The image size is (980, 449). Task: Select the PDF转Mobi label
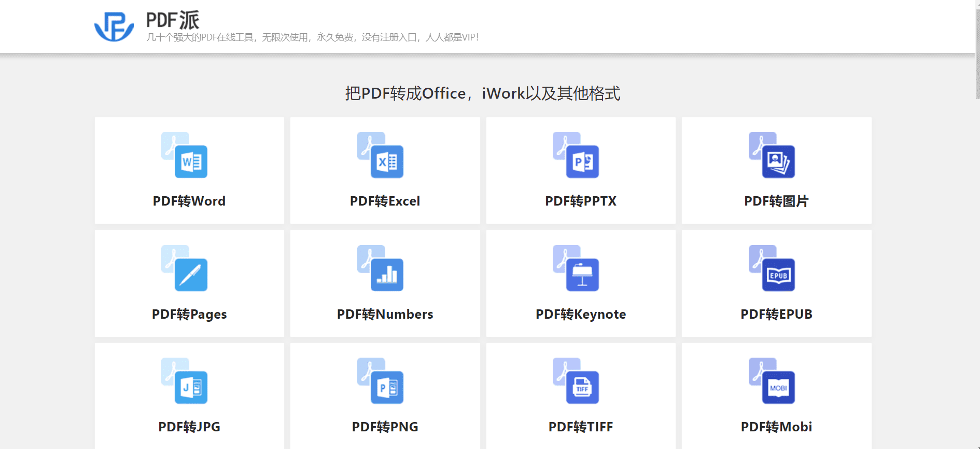click(776, 427)
